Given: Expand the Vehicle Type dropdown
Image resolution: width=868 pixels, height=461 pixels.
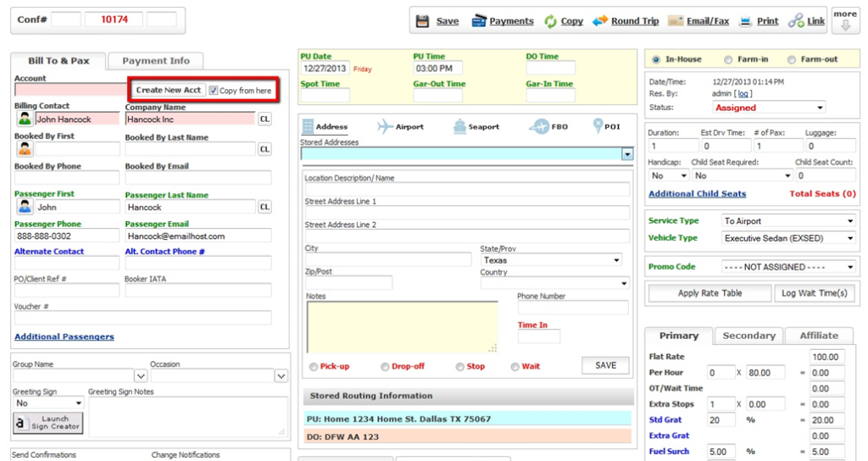Looking at the screenshot, I should point(788,239).
